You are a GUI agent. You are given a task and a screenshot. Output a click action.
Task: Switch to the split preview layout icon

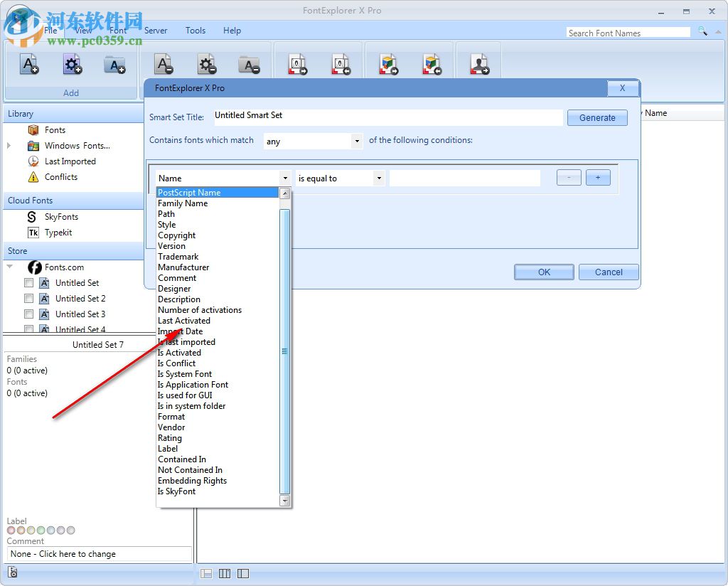(x=205, y=573)
